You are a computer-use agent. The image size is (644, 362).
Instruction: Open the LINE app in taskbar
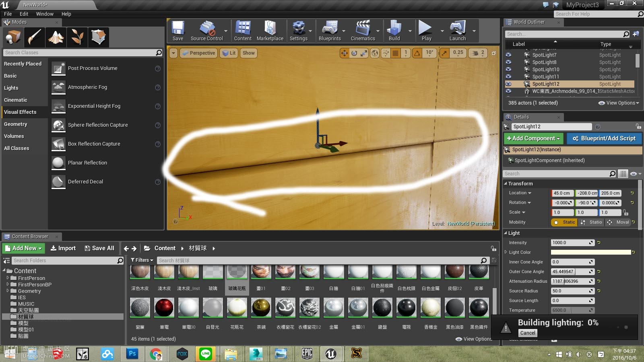tap(206, 354)
